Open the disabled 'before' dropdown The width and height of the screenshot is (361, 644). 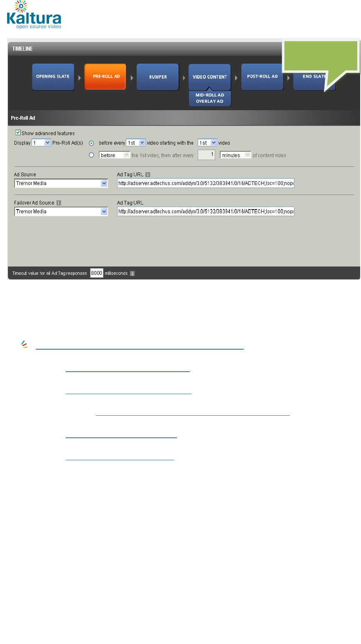pos(115,155)
